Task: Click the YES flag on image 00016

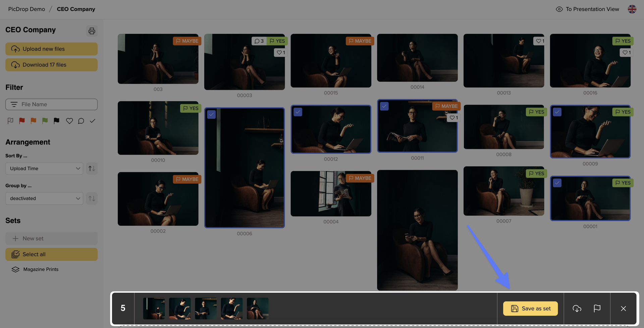Action: click(623, 41)
